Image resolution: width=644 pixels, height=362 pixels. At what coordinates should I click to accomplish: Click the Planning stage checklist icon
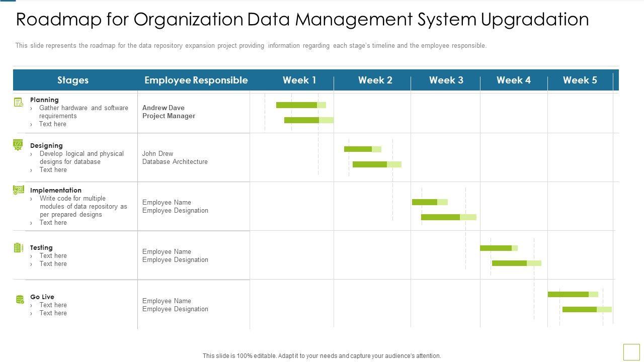tap(19, 103)
